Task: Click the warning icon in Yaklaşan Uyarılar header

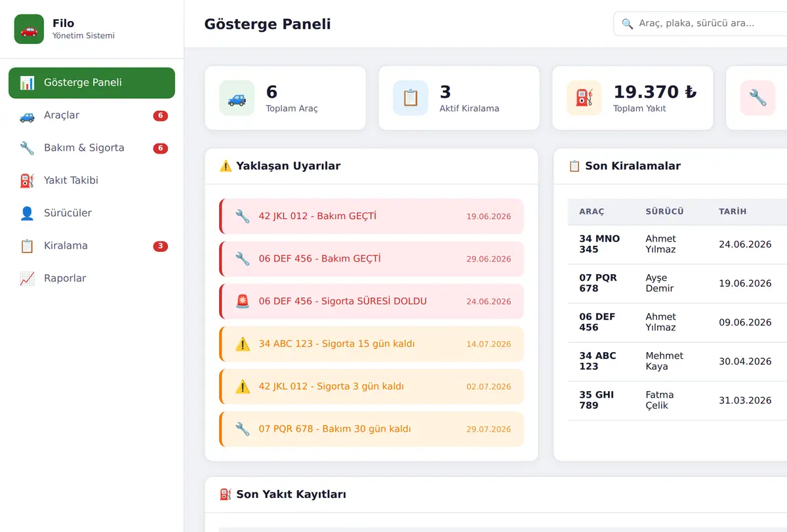Action: point(226,166)
